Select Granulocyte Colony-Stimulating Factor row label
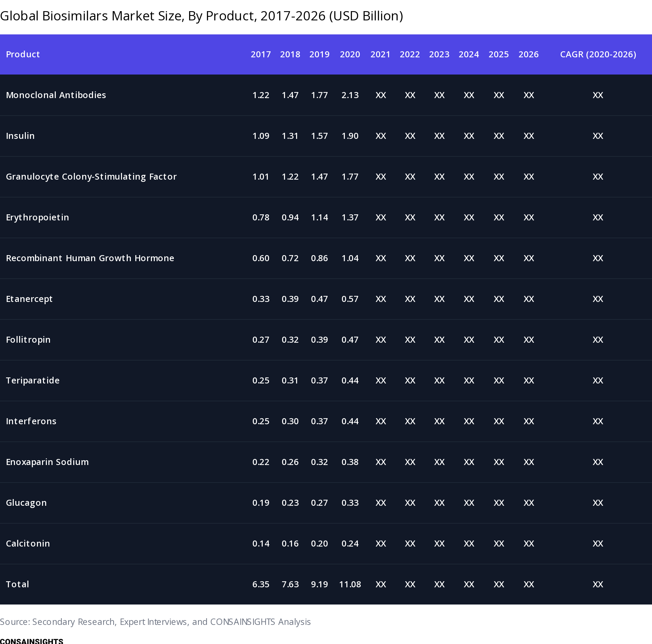Screen dimensions: 652x644 [91, 177]
